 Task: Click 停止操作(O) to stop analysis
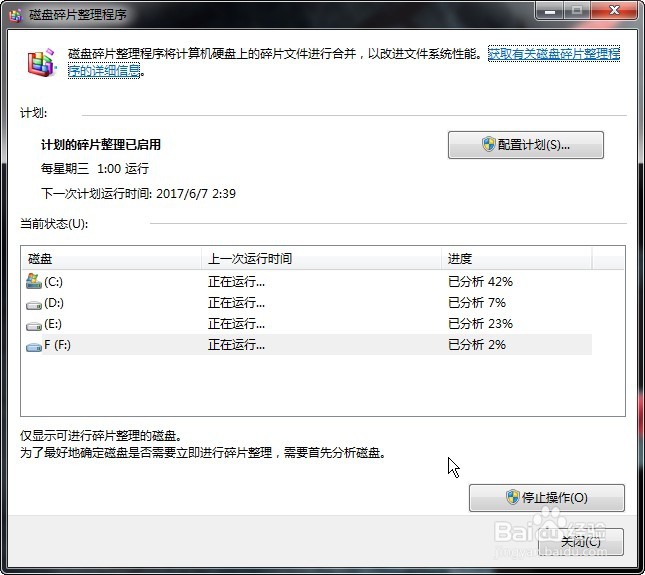click(547, 498)
